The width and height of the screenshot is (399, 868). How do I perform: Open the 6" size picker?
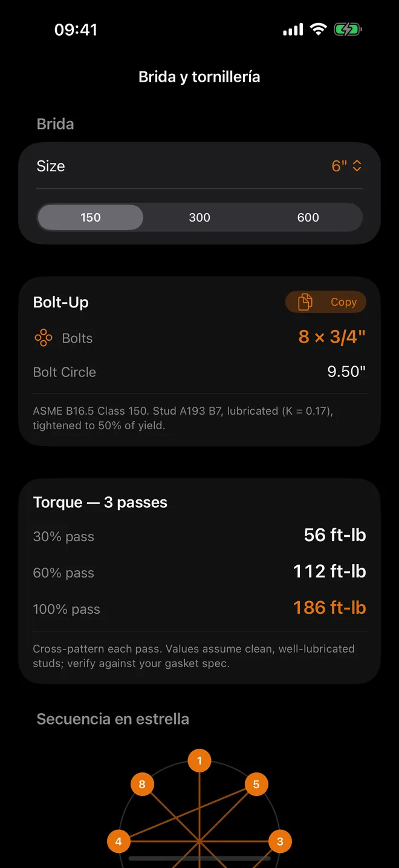[346, 166]
